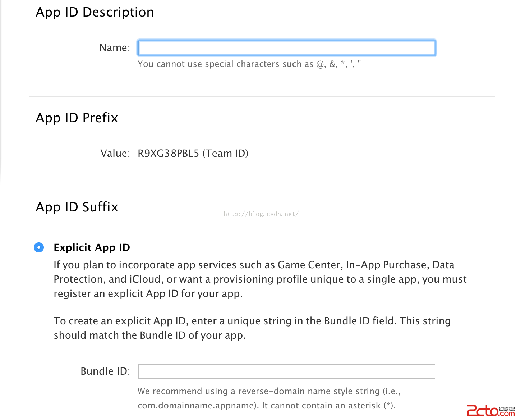Click the Value: label under Prefix

(115, 154)
